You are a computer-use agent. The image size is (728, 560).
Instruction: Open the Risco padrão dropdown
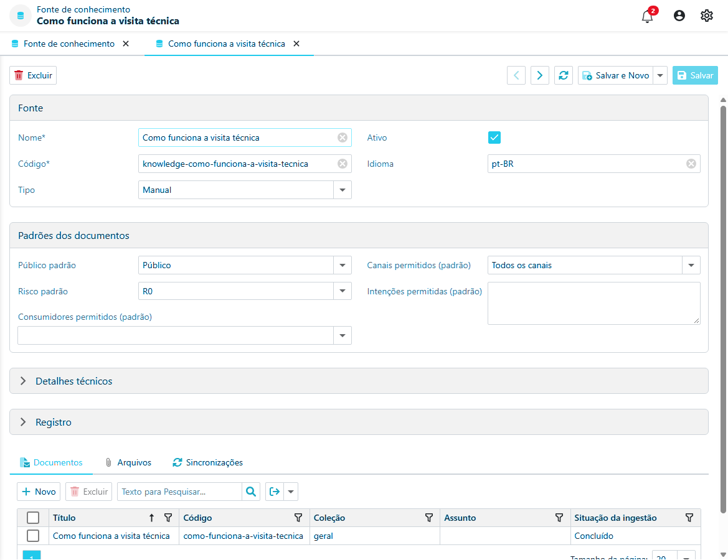click(342, 291)
